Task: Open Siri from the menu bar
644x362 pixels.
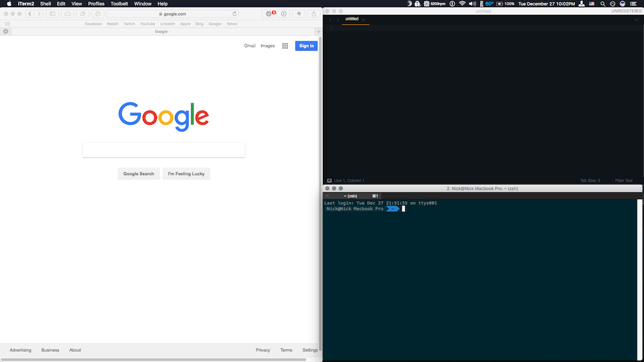Action: 623,4
